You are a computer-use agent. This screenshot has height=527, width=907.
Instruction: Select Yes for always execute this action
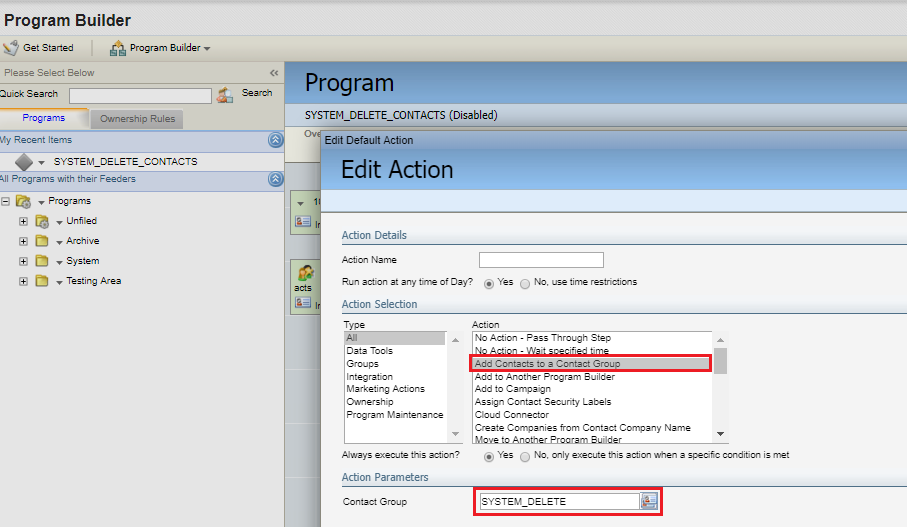tap(489, 457)
